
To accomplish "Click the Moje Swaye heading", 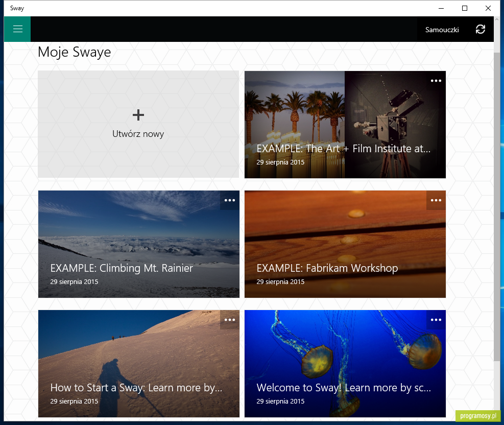I will 74,53.
